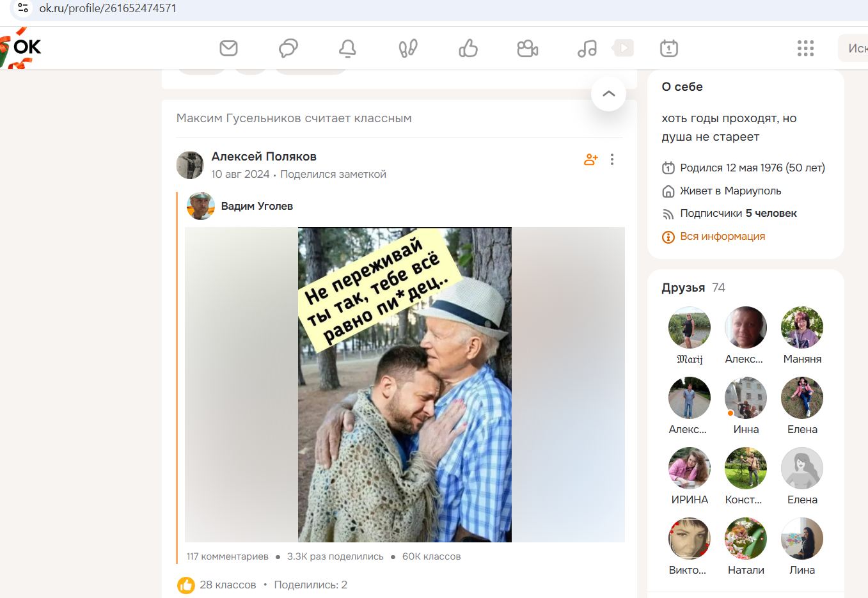Viewport: 868px width, 598px height.
Task: Open the discussions chat bubbles icon
Action: pos(288,48)
